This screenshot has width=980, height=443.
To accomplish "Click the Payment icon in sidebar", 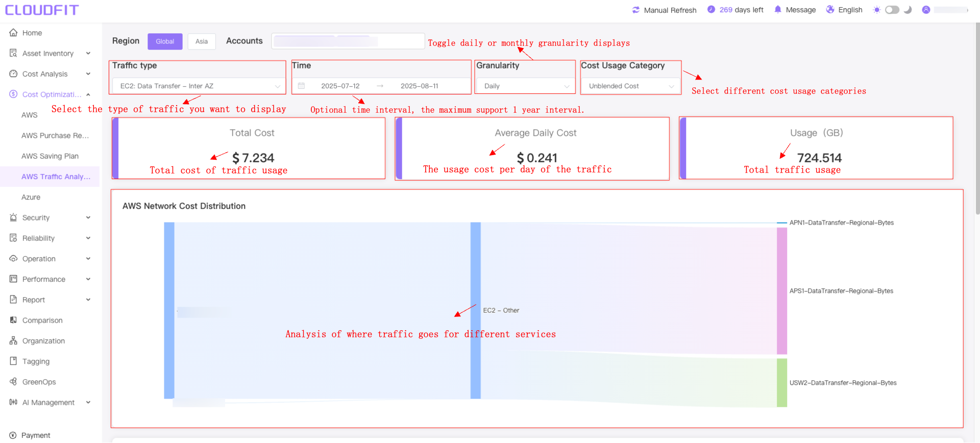I will tap(13, 435).
